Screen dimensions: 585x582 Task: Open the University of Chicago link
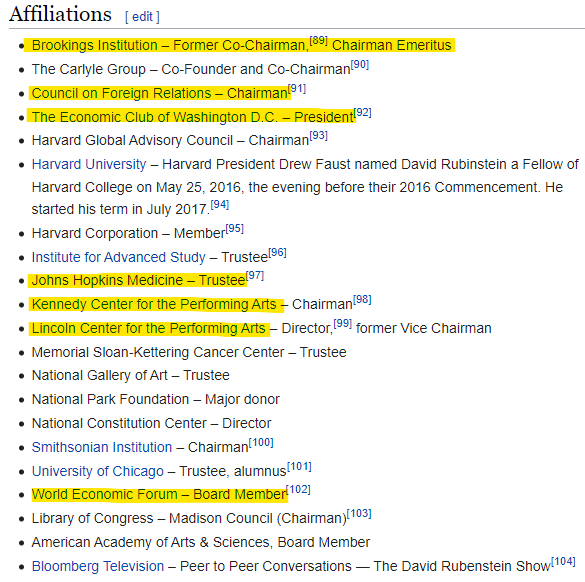tap(98, 471)
